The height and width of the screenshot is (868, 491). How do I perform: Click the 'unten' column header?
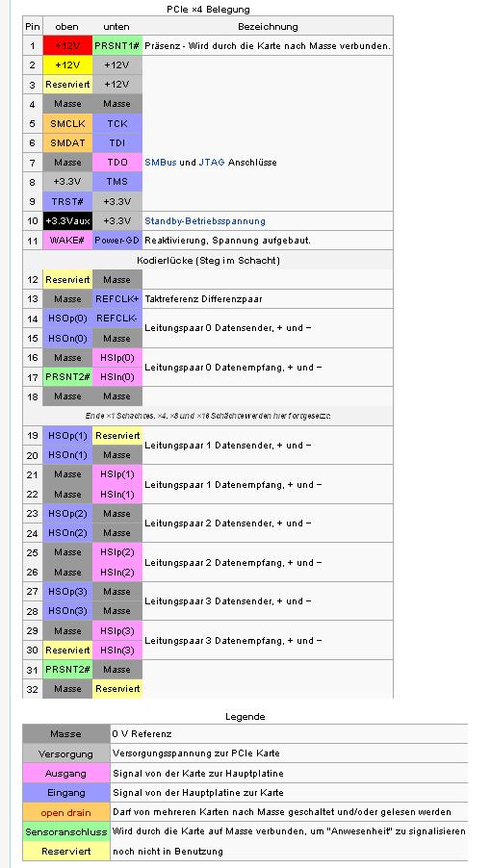[x=116, y=27]
